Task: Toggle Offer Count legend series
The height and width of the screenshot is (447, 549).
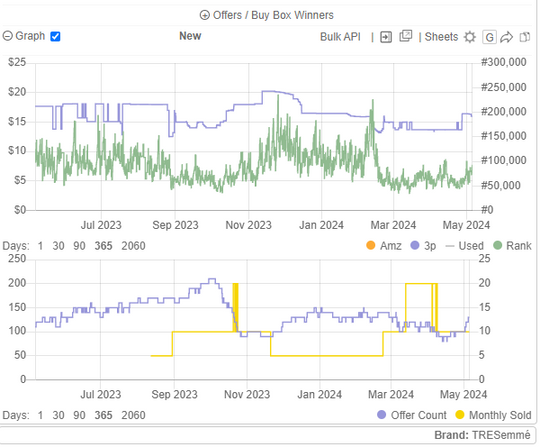Action: tap(412, 415)
